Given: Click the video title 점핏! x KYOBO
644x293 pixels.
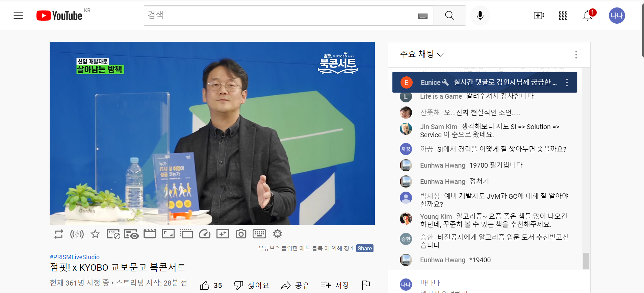Looking at the screenshot, I should [118, 267].
